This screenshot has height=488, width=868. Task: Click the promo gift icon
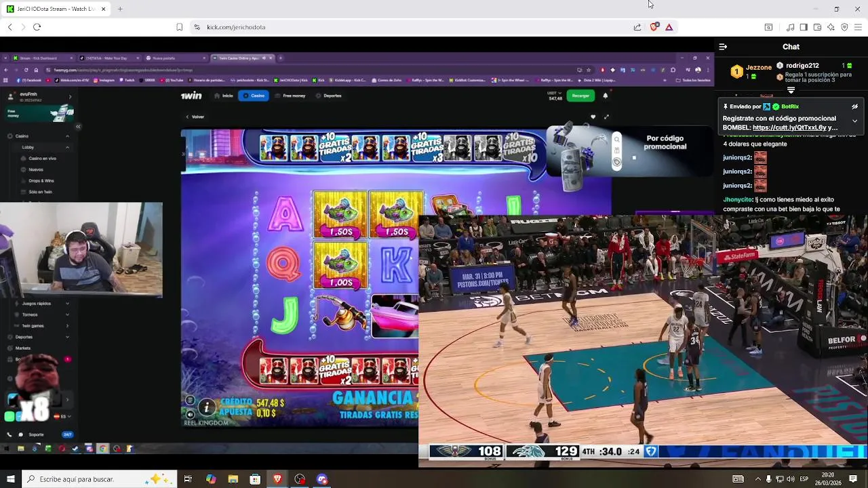[616, 150]
